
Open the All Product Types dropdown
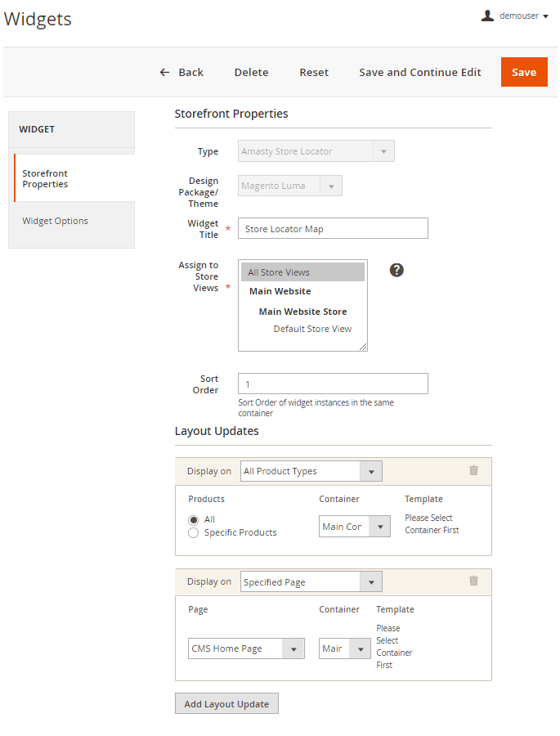point(311,471)
